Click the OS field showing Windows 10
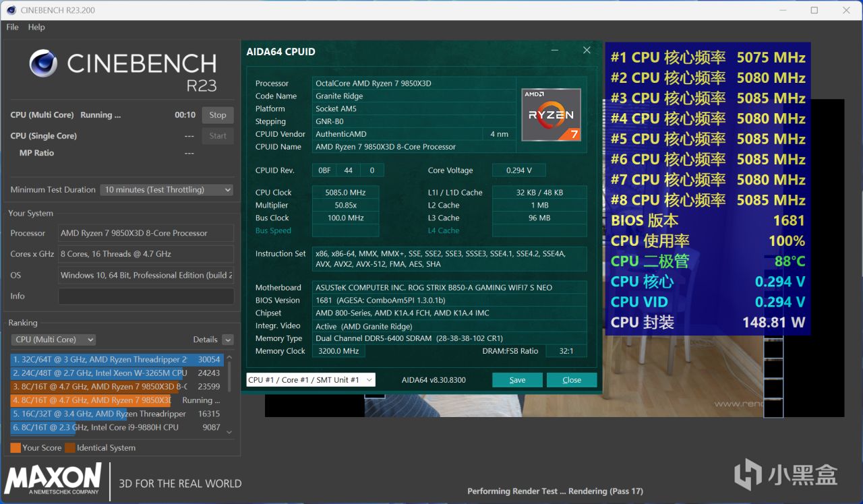The height and width of the screenshot is (504, 863). [146, 275]
